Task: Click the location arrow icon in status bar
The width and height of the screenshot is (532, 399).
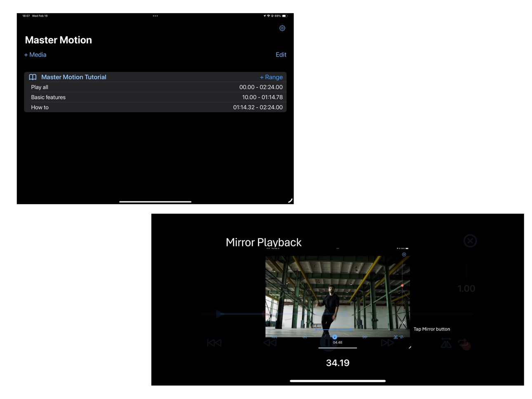Action: coord(264,16)
